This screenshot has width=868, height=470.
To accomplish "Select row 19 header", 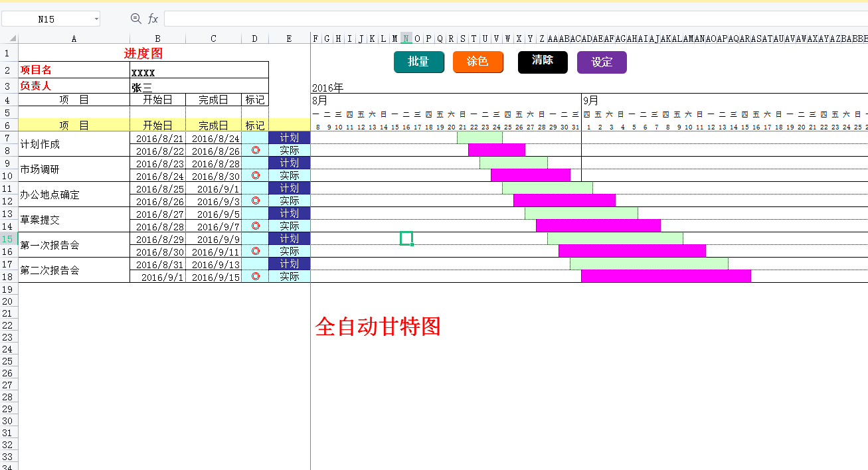I will (9, 289).
